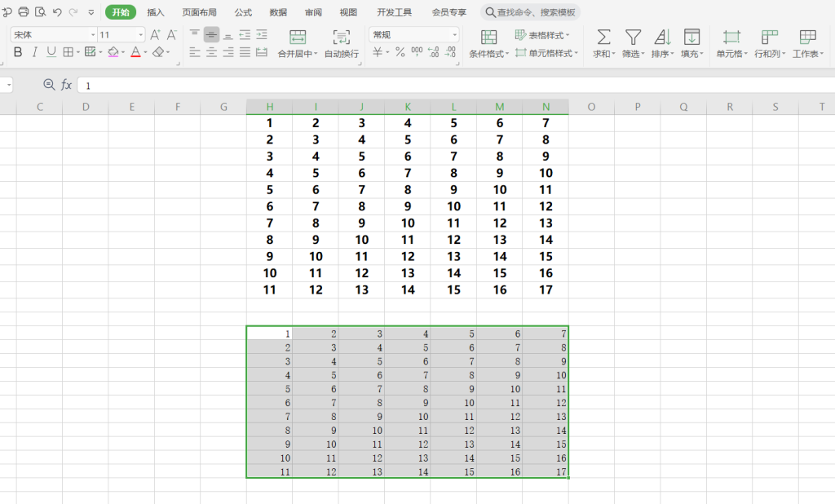Open the 行和列 rows and columns menu
Viewport: 835px width, 504px height.
(770, 44)
